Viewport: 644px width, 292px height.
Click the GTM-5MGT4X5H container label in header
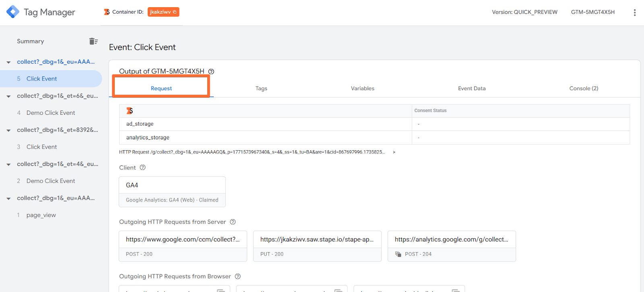click(x=593, y=12)
